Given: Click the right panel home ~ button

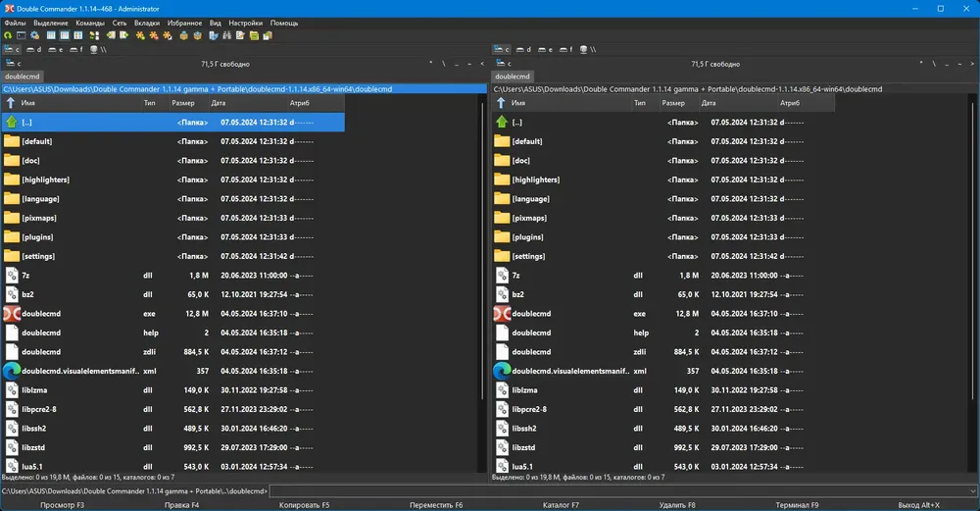Looking at the screenshot, I should click(x=959, y=63).
